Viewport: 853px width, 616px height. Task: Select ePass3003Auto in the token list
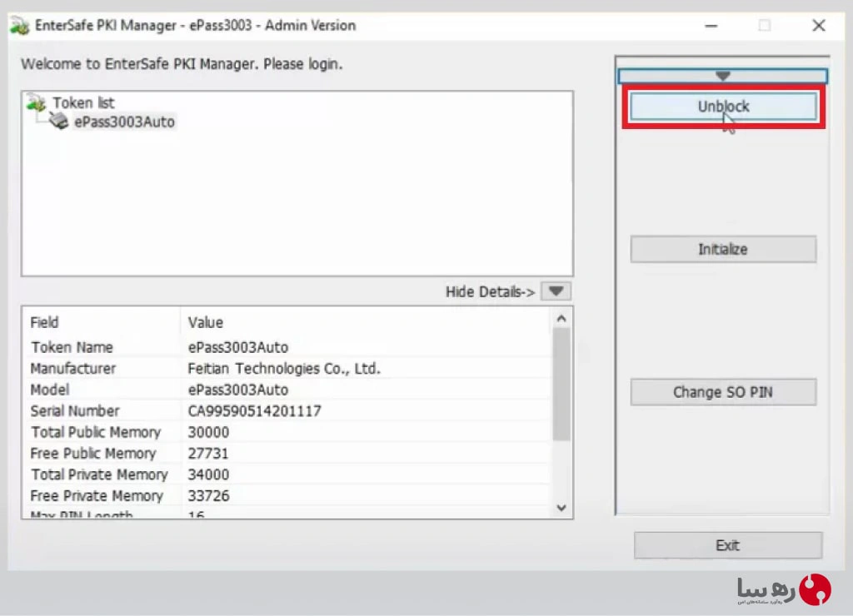pyautogui.click(x=125, y=122)
